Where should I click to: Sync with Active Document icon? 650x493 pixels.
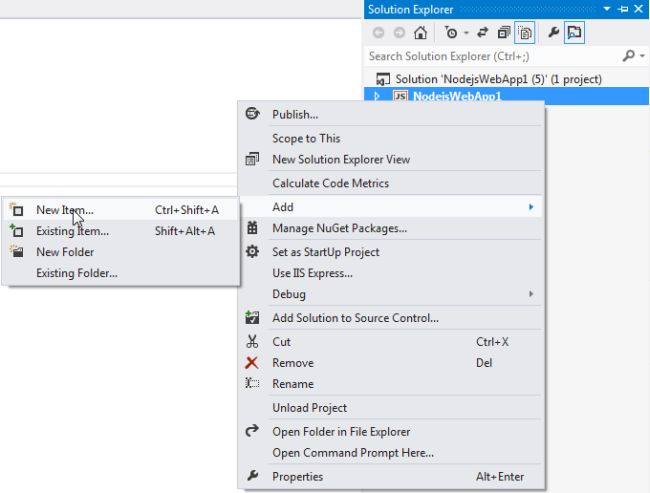[483, 32]
